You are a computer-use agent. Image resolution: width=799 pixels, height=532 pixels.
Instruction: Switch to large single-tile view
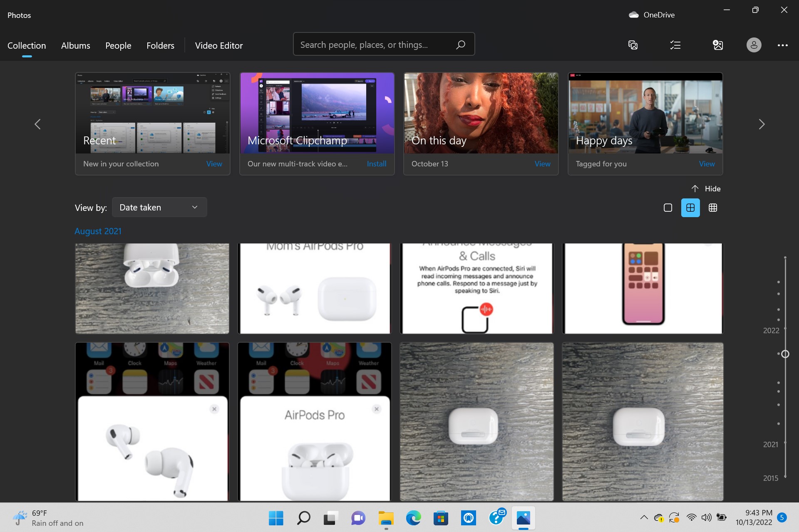point(667,208)
